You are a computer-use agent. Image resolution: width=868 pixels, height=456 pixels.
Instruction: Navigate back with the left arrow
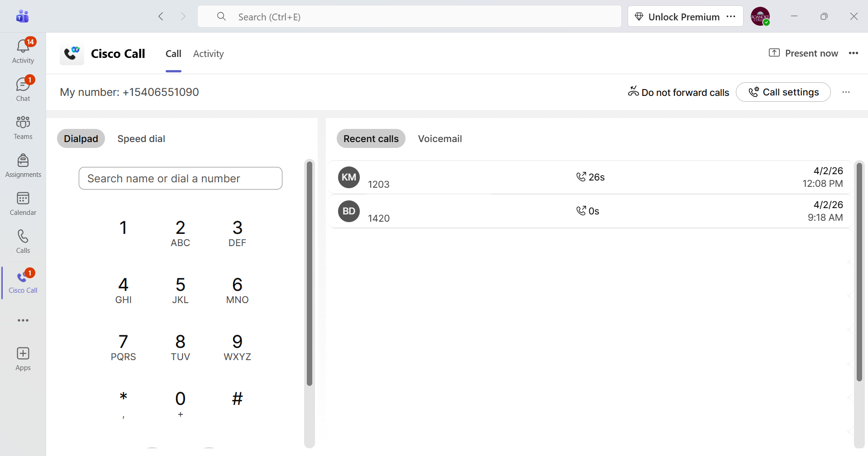(x=161, y=17)
